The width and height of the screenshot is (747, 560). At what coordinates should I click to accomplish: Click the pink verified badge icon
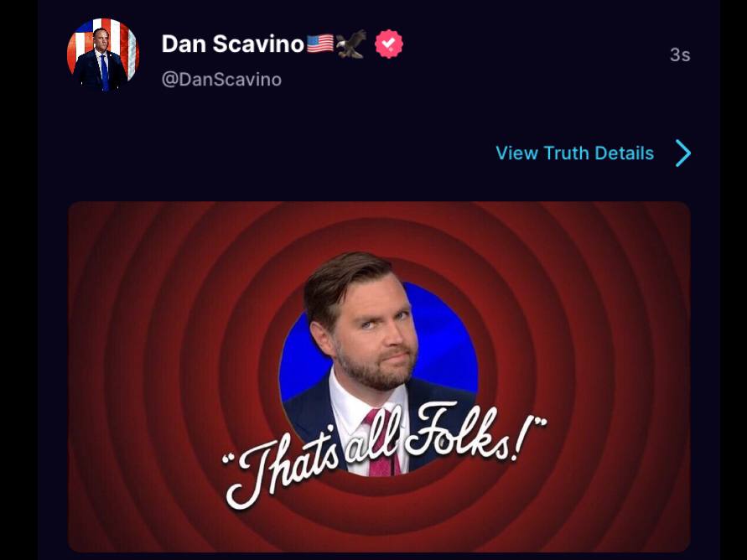[389, 44]
